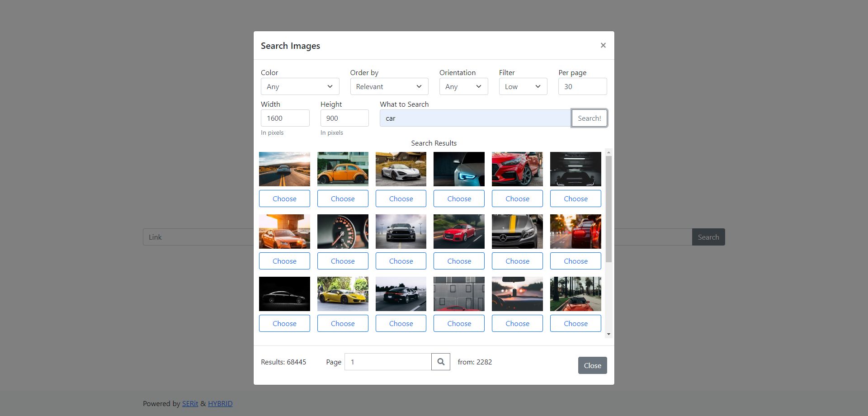Close dialog with the X icon

pyautogui.click(x=603, y=45)
